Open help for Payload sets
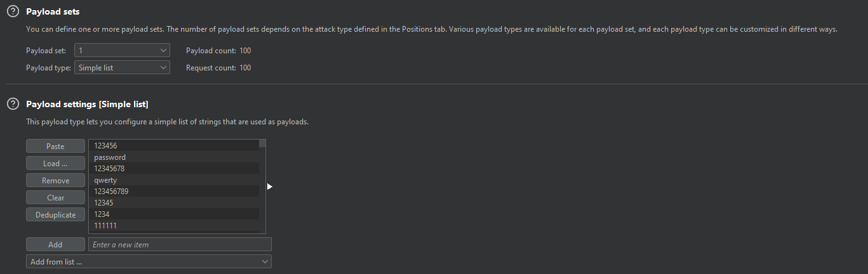Image resolution: width=868 pixels, height=274 pixels. pyautogui.click(x=13, y=11)
